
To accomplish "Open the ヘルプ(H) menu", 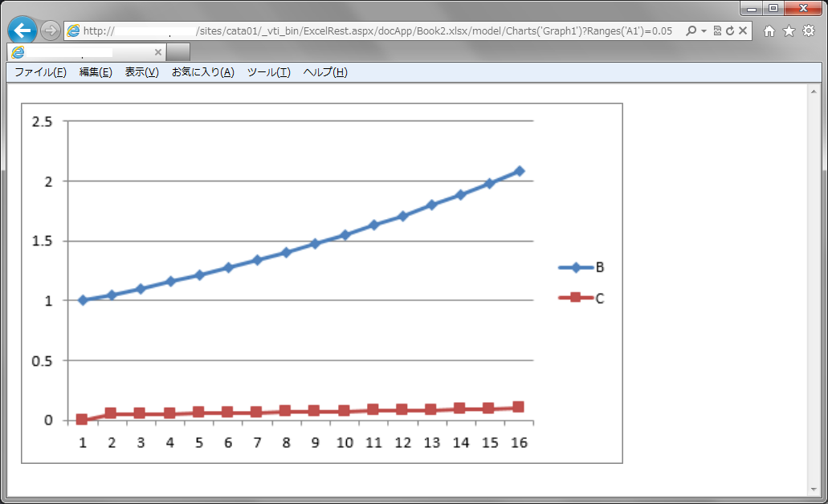I will coord(325,72).
